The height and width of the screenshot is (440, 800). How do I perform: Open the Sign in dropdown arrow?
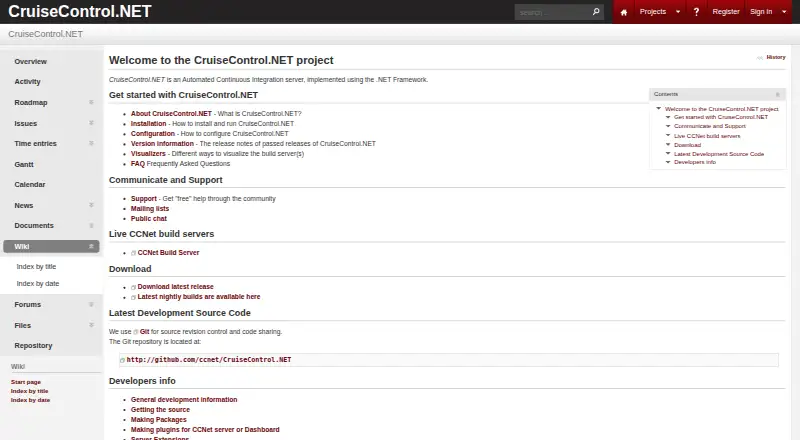point(784,12)
